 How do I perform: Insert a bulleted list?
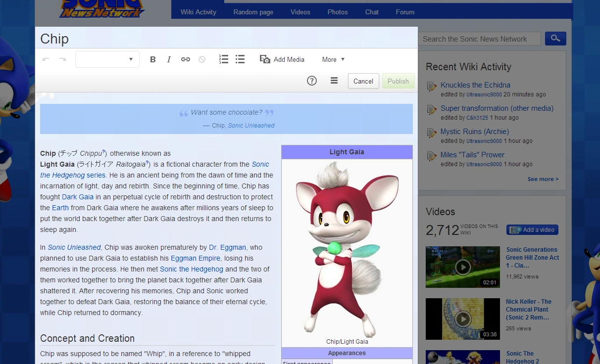(240, 59)
